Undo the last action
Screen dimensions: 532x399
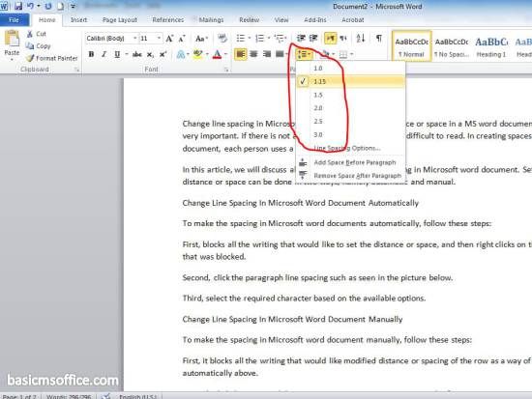coord(30,6)
